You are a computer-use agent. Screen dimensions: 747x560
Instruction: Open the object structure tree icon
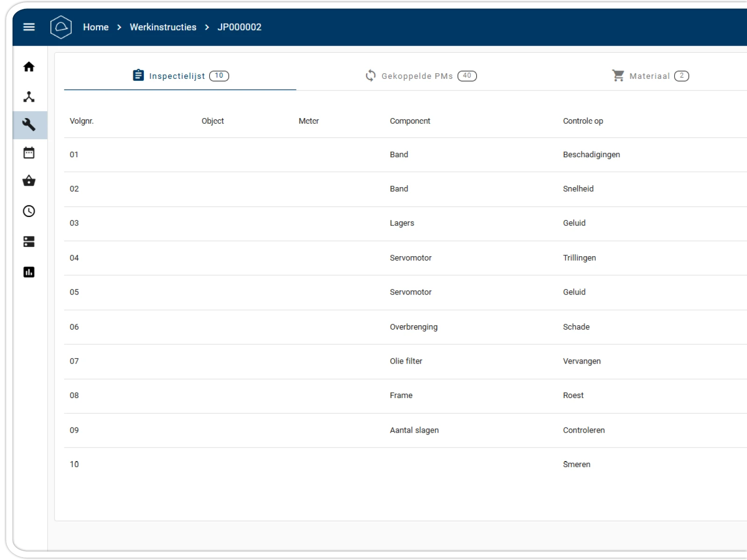(29, 97)
